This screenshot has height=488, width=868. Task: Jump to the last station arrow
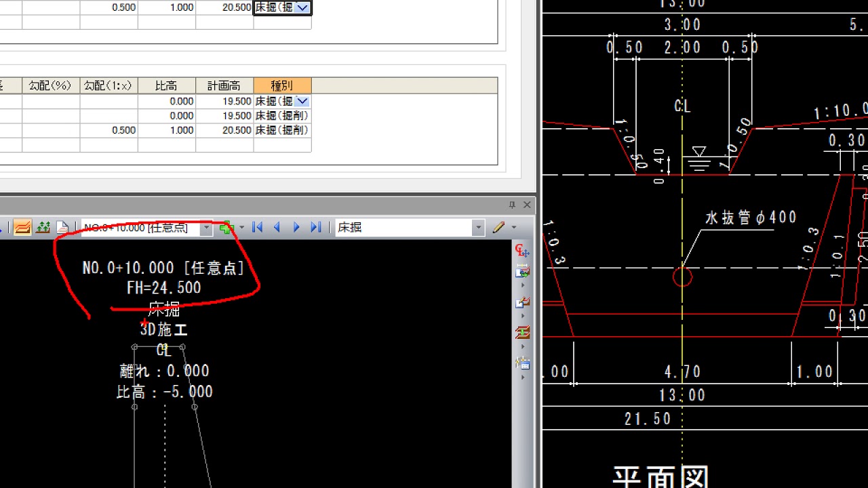click(316, 228)
